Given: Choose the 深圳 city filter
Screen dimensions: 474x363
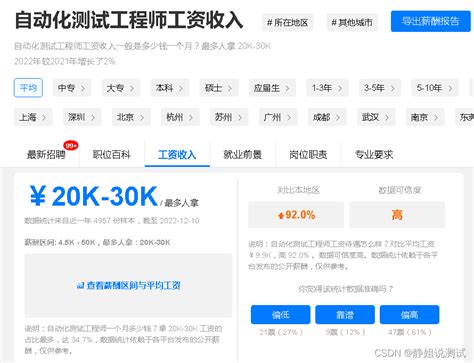Looking at the screenshot, I should 82,117.
